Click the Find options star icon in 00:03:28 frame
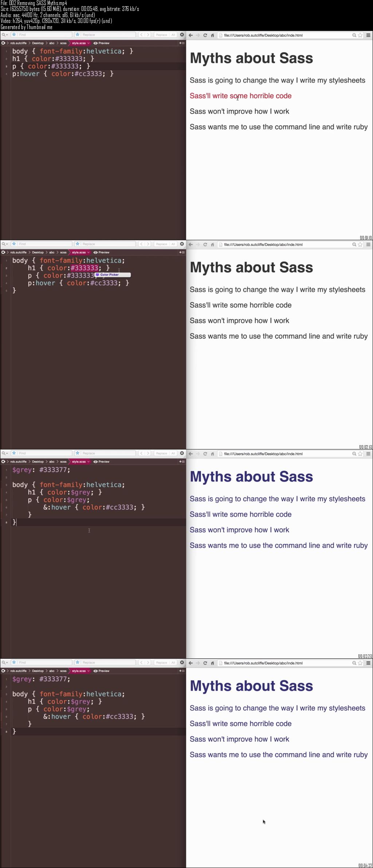 (x=14, y=453)
